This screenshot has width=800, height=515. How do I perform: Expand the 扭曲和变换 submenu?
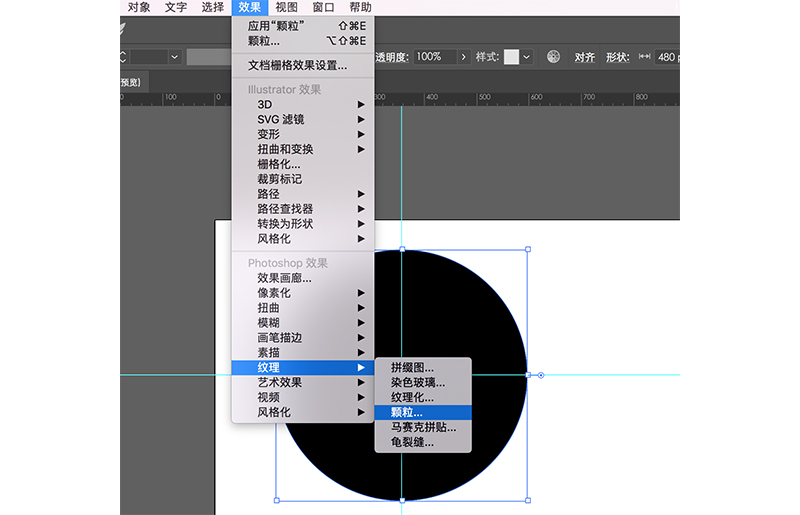pos(303,149)
